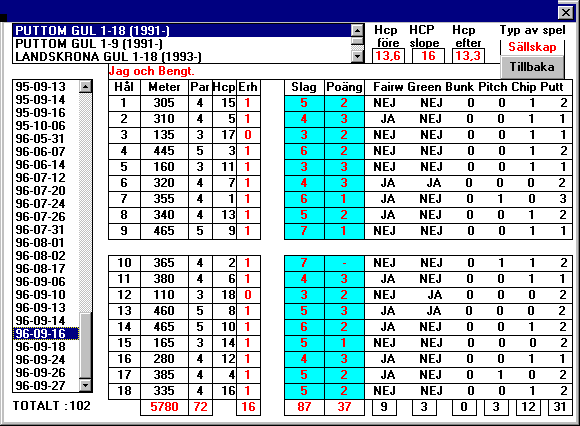Click Slag cell for hole 18
Image resolution: width=580 pixels, height=426 pixels.
click(304, 391)
